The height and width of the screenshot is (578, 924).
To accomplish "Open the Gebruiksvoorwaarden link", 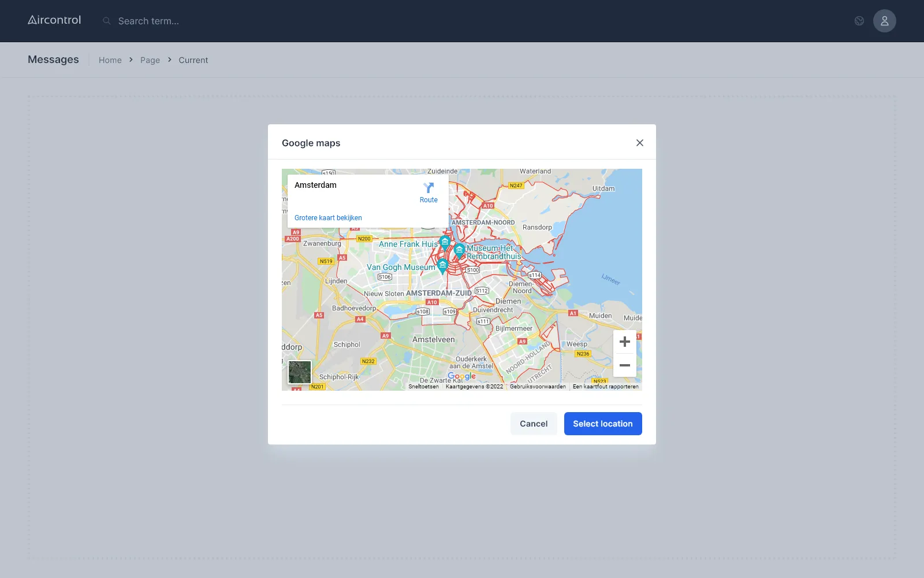I will pyautogui.click(x=538, y=387).
